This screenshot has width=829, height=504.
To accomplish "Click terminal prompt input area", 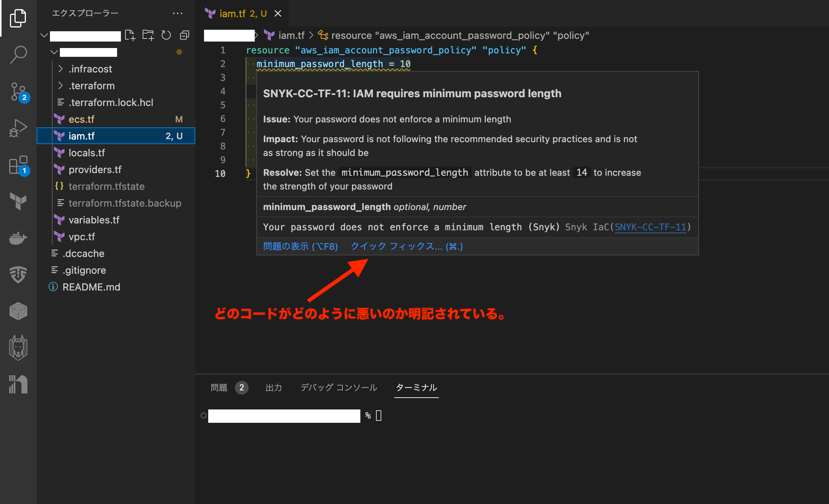I will [379, 416].
